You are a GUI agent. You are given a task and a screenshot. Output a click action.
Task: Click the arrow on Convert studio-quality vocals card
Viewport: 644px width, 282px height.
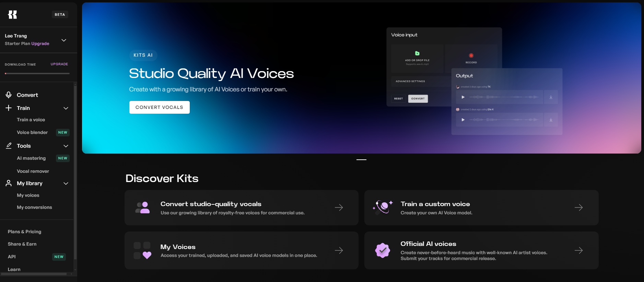(x=339, y=207)
